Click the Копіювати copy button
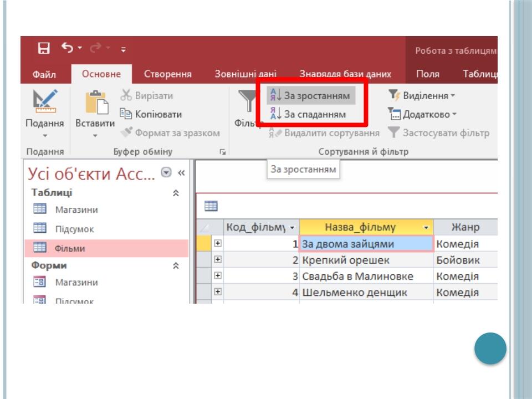This screenshot has width=532, height=399. tap(151, 114)
